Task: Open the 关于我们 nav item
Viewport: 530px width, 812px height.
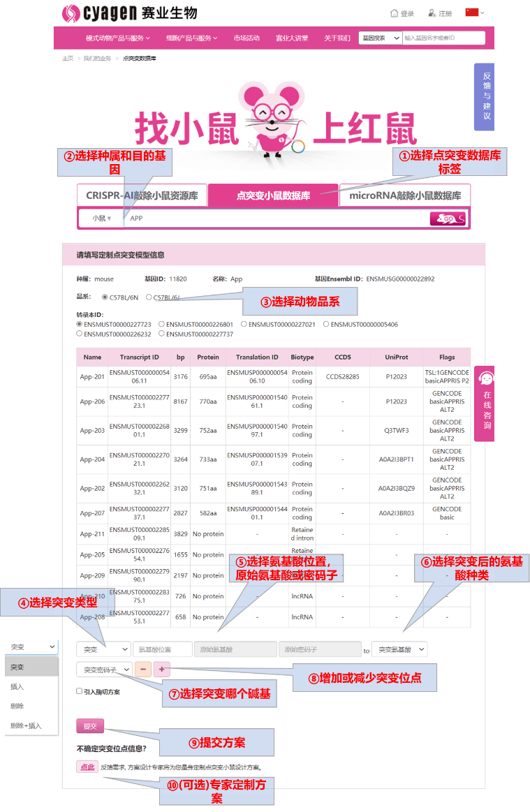Action: [337, 38]
